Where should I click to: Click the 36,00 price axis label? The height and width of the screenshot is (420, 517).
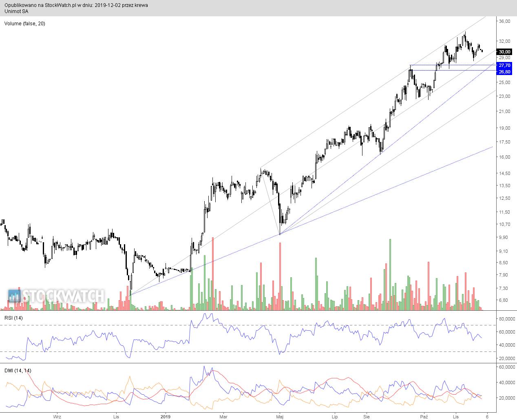[x=505, y=21]
